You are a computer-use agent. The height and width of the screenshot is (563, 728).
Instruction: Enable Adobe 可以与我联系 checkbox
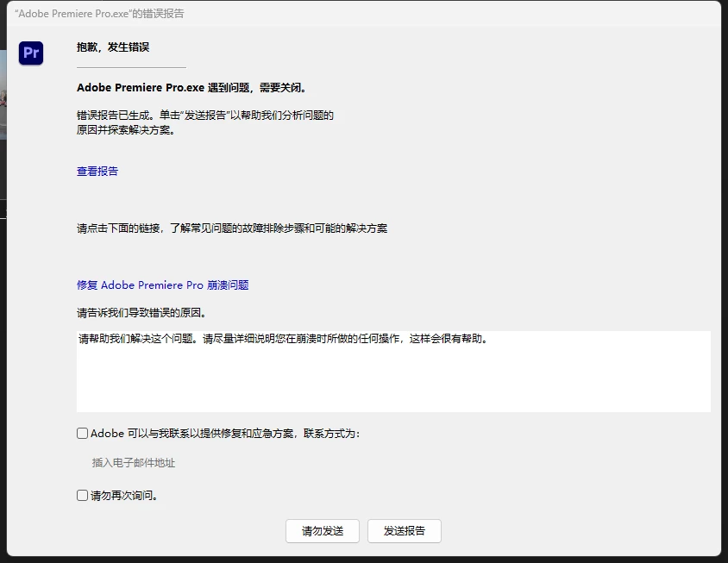coord(82,433)
